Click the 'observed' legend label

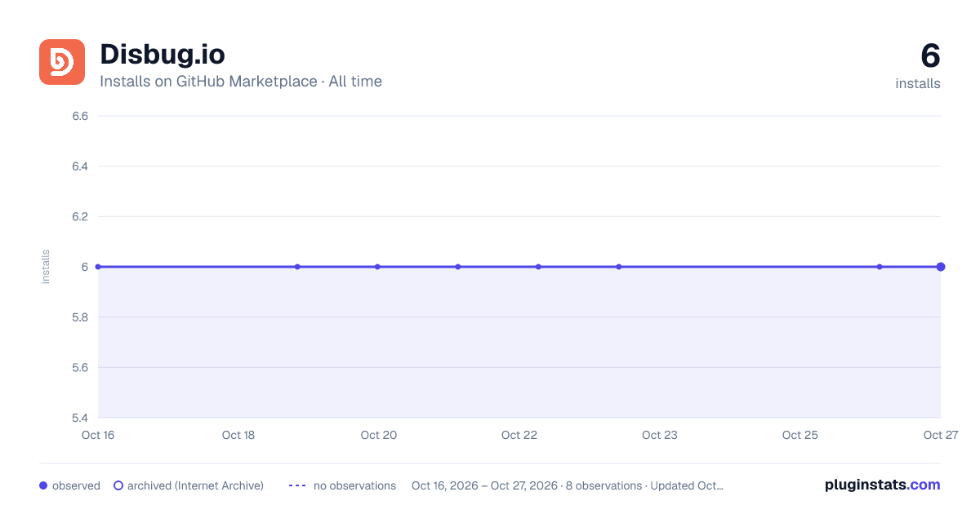coord(76,485)
